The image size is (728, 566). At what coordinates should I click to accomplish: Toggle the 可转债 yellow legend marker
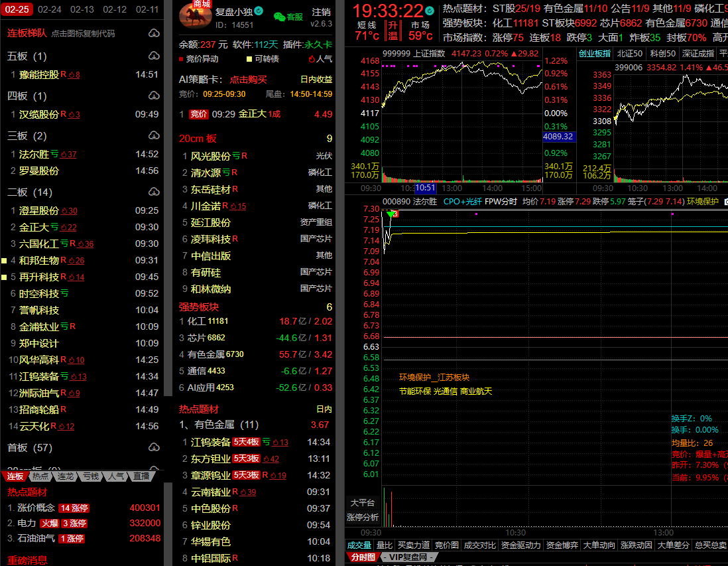tap(249, 59)
